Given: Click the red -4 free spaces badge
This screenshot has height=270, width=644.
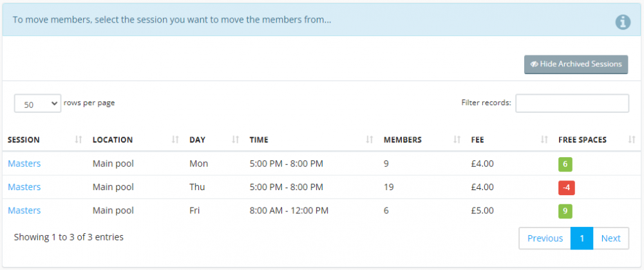Looking at the screenshot, I should (566, 188).
